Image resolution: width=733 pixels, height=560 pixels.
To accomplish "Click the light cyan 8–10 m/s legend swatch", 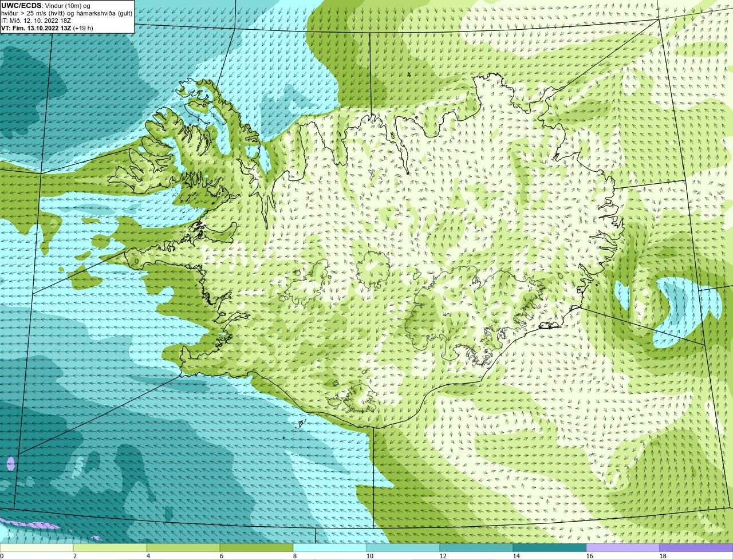I will click(330, 548).
